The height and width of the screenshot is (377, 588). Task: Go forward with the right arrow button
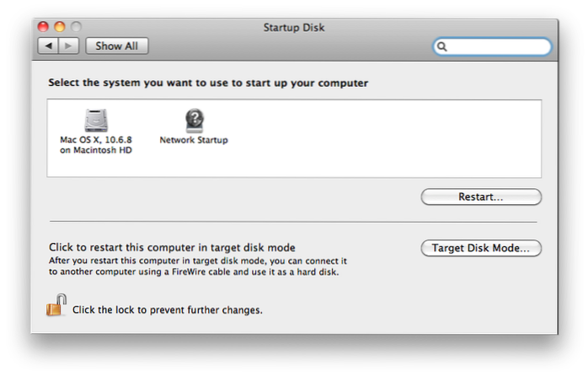(69, 46)
